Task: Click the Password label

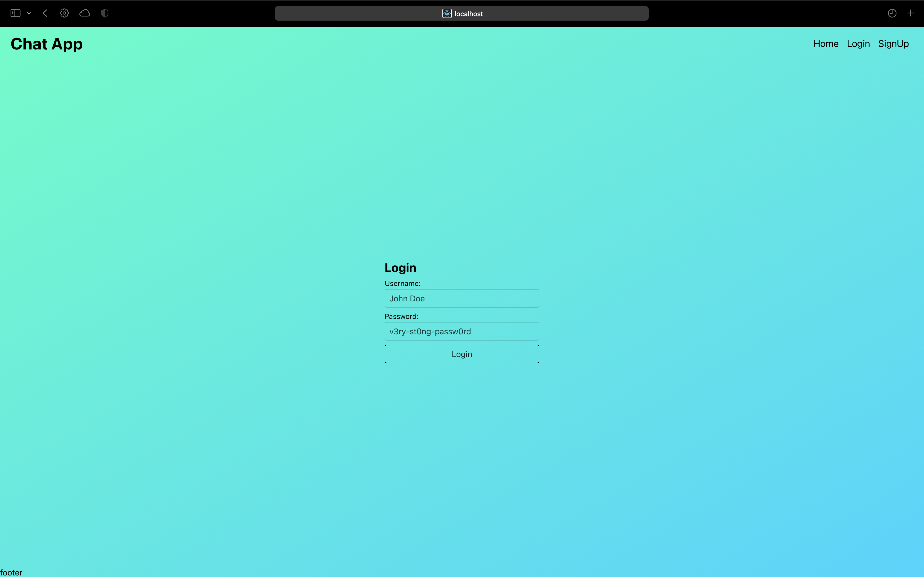Action: 401,316
